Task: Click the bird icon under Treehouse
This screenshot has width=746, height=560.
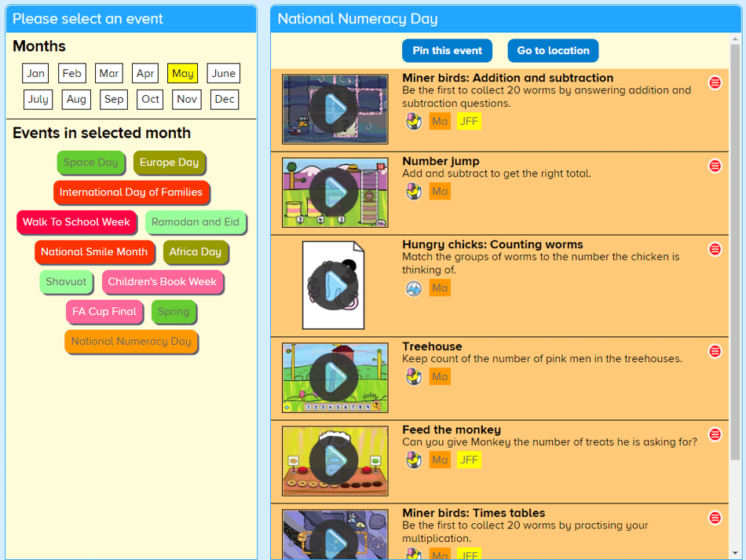Action: tap(413, 377)
